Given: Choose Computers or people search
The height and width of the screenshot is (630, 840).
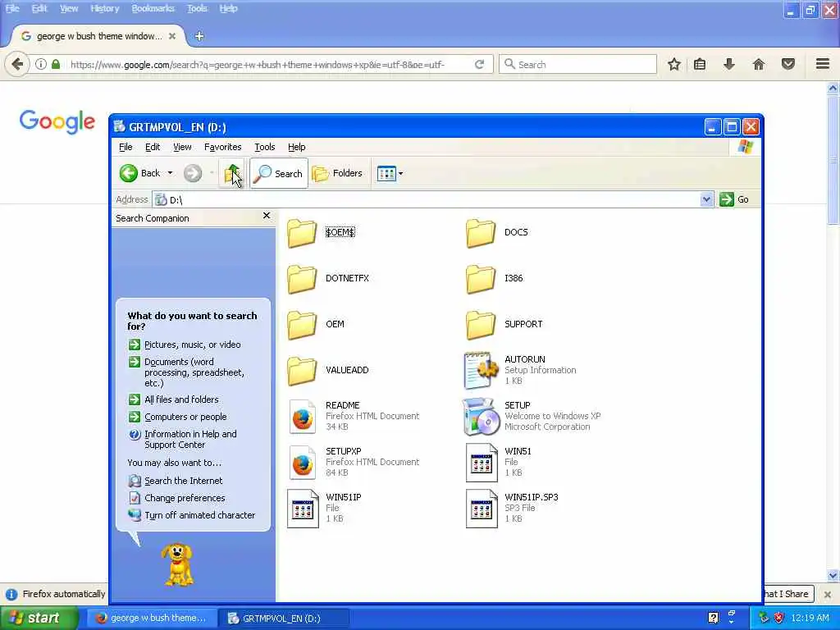Looking at the screenshot, I should pyautogui.click(x=185, y=416).
